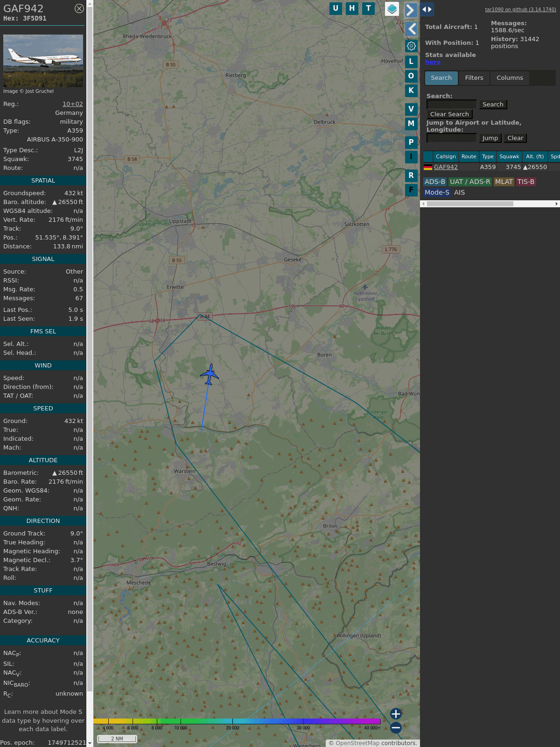Switch to the Search tab
The height and width of the screenshot is (747, 560).
441,78
